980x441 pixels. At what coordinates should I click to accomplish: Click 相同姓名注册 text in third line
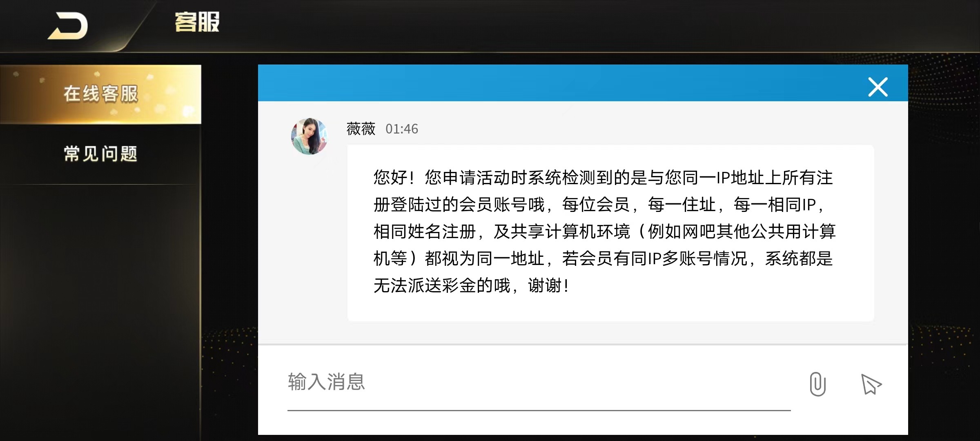click(425, 232)
